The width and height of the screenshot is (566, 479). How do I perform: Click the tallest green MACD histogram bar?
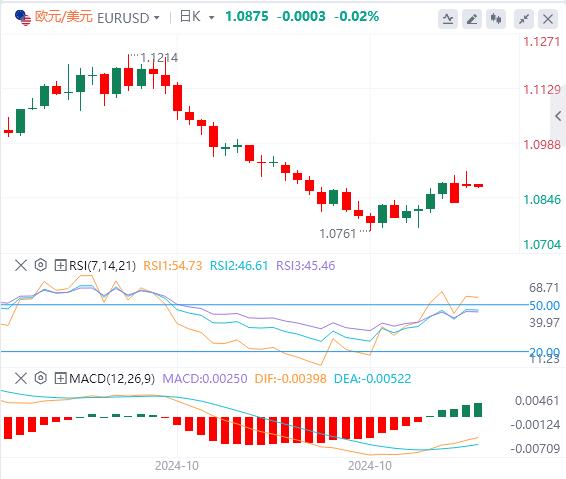tap(478, 410)
